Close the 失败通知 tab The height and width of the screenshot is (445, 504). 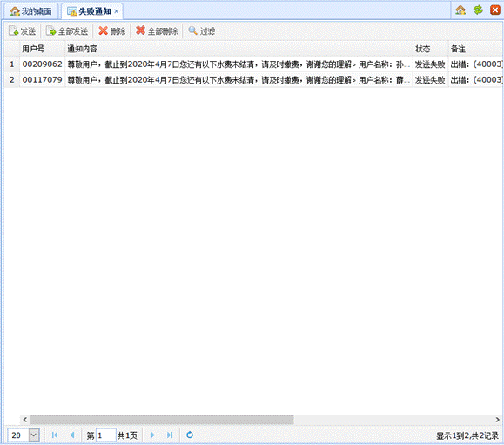pos(117,11)
